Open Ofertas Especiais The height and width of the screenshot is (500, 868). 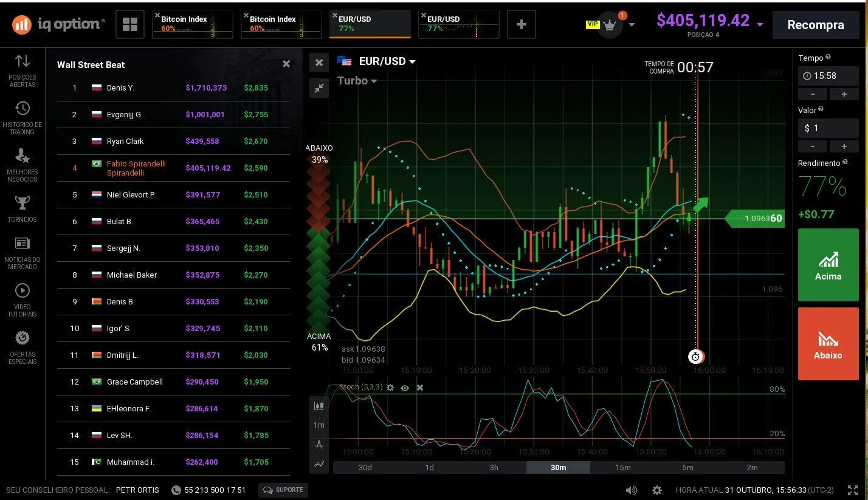point(22,348)
